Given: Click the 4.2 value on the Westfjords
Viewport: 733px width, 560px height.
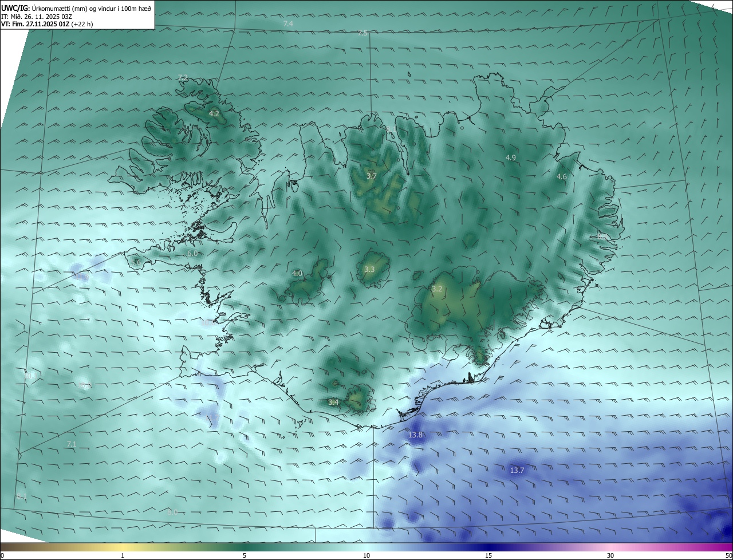Looking at the screenshot, I should 214,114.
